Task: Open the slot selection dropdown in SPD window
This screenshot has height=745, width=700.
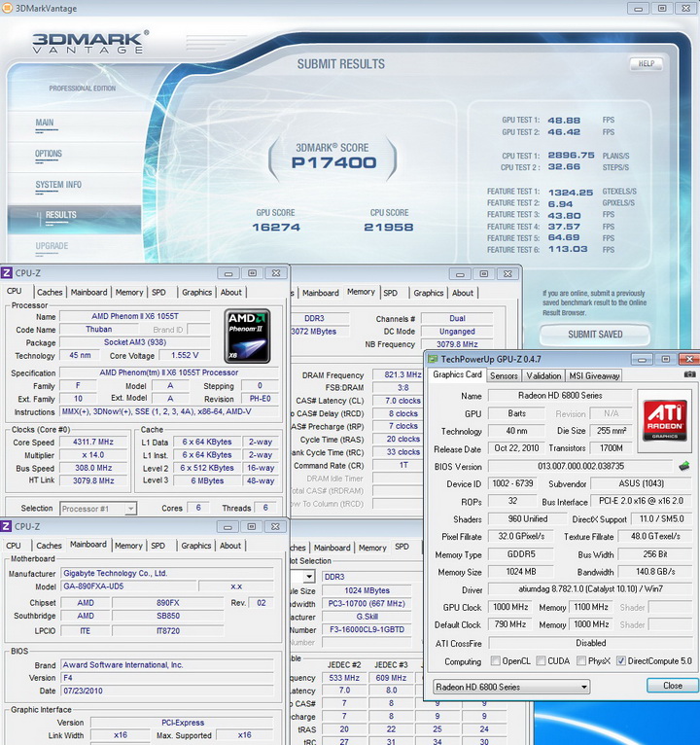Action: 309,577
